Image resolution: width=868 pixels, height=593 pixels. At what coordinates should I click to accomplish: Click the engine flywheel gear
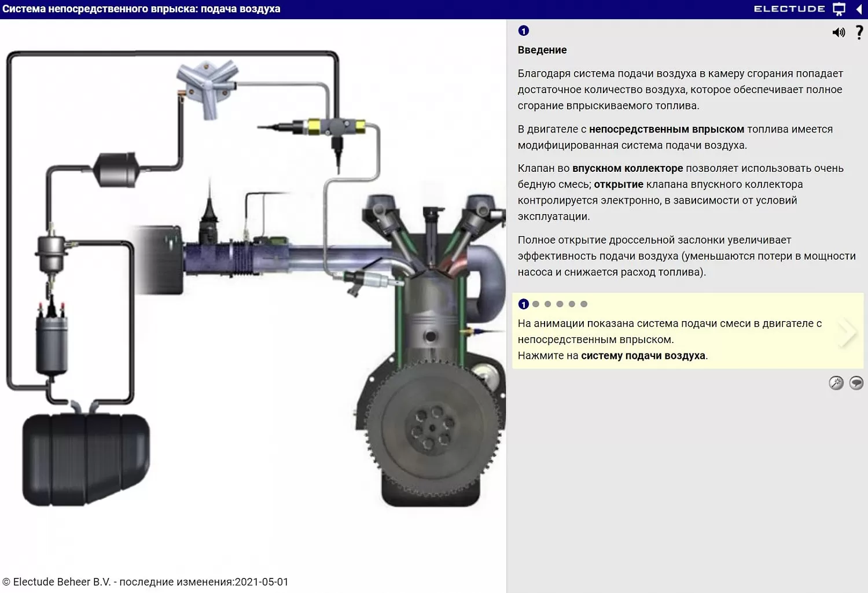click(433, 429)
